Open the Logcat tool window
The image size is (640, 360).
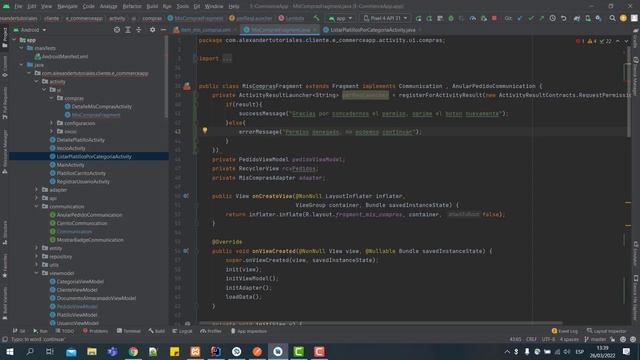tap(182, 331)
